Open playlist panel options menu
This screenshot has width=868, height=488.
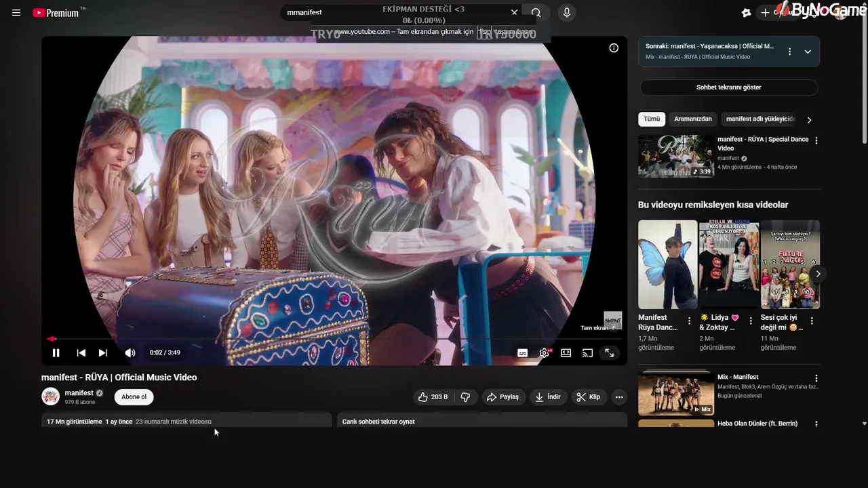[x=789, y=52]
